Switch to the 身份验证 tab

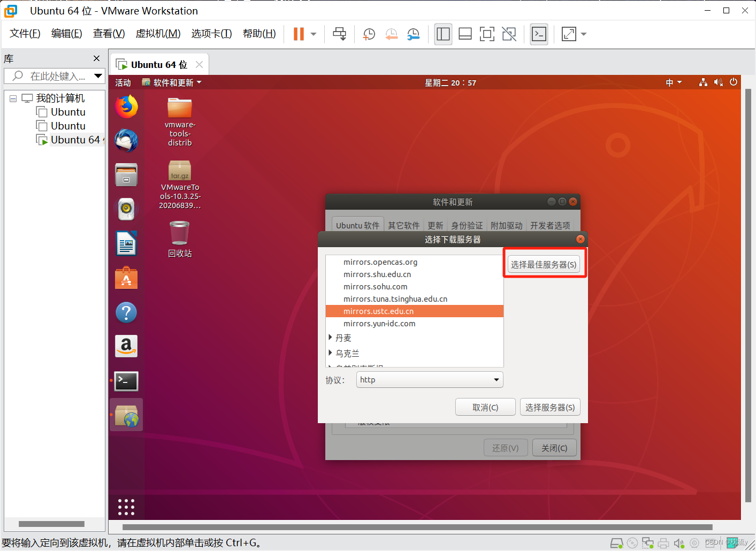467,225
